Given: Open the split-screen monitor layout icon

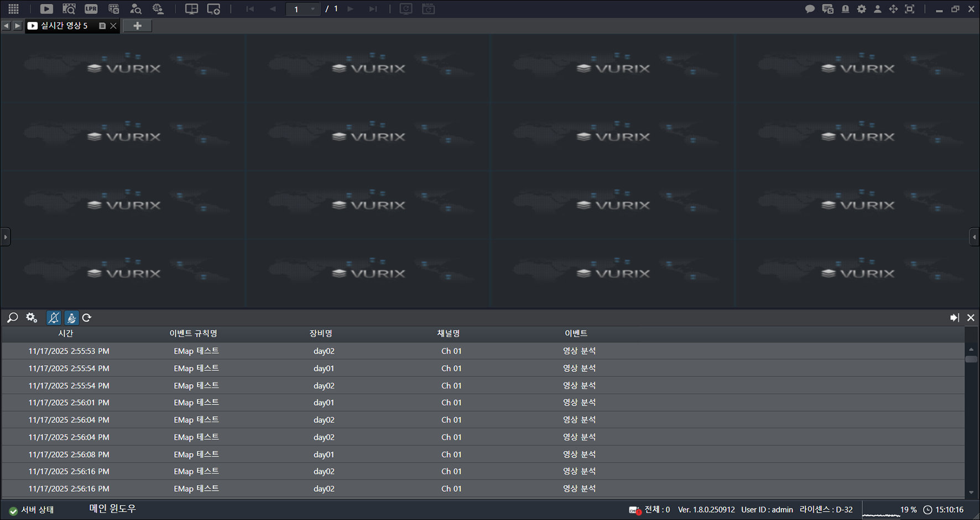Looking at the screenshot, I should (x=191, y=9).
